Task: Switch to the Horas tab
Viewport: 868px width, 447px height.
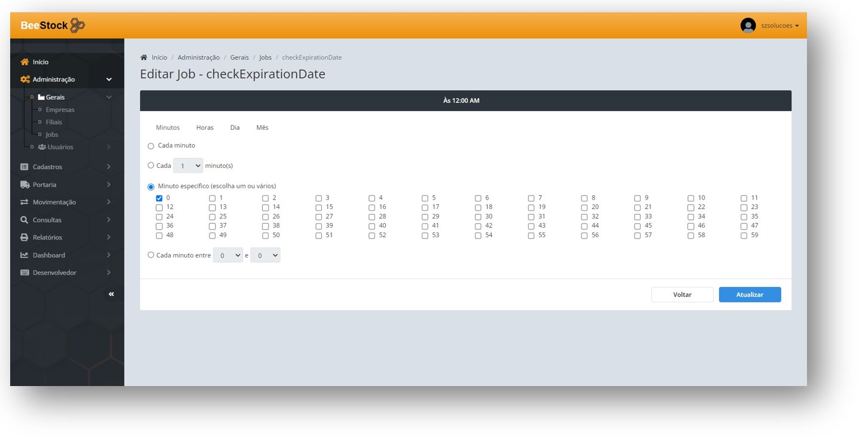Action: click(x=205, y=128)
